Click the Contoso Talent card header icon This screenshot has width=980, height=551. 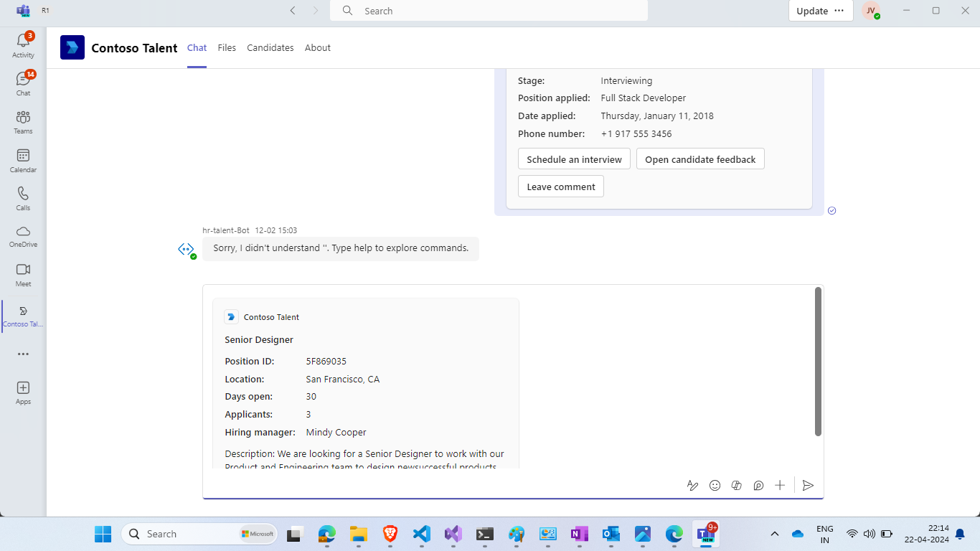pos(231,317)
